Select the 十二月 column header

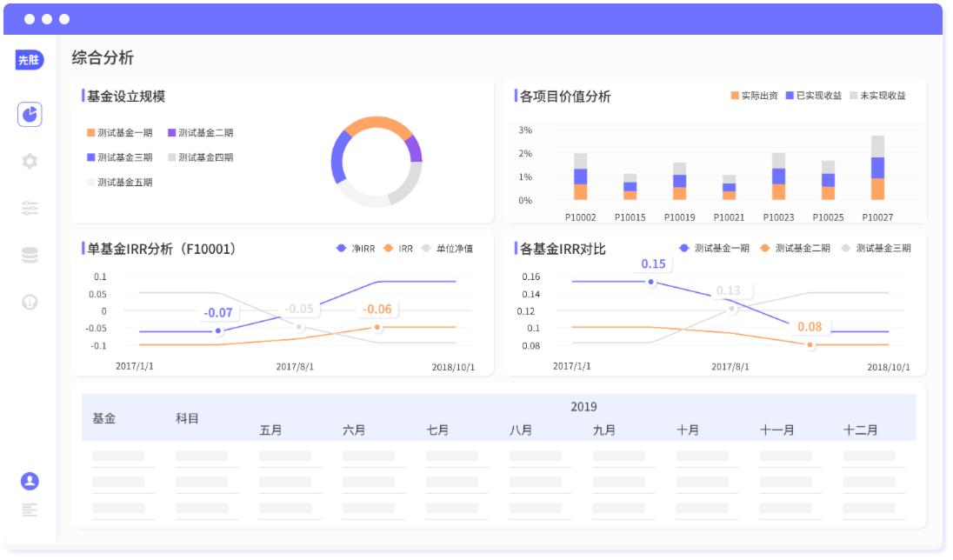[861, 430]
